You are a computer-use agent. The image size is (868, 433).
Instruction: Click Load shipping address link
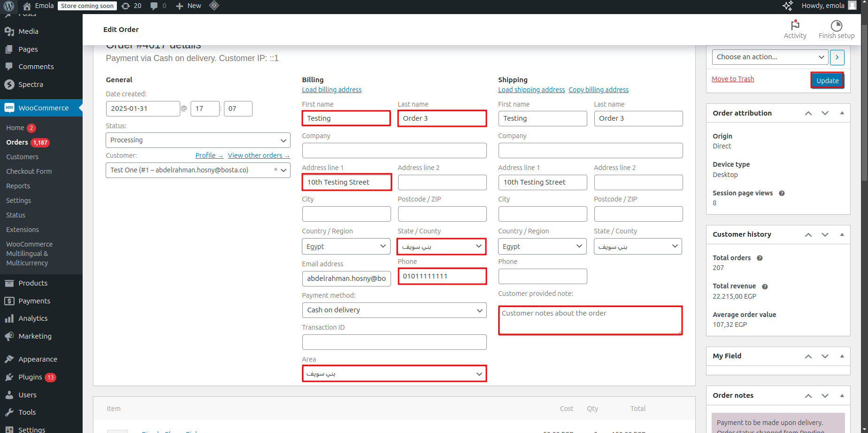coord(531,90)
